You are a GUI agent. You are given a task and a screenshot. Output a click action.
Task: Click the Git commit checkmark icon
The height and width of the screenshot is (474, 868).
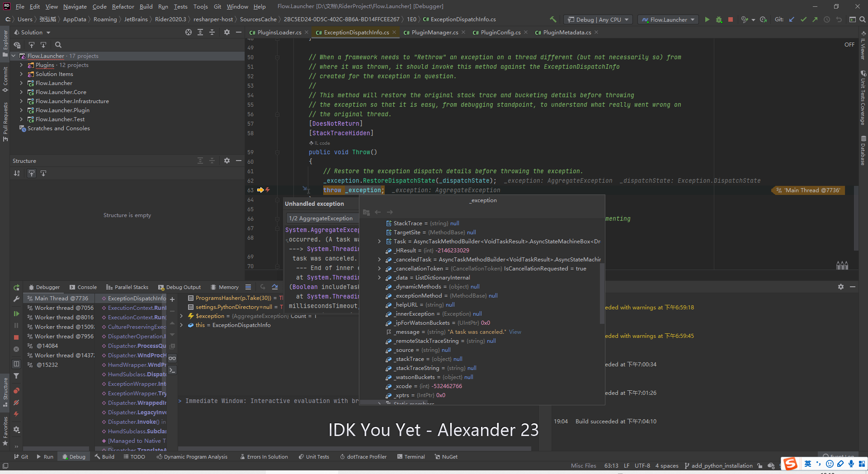coord(803,19)
